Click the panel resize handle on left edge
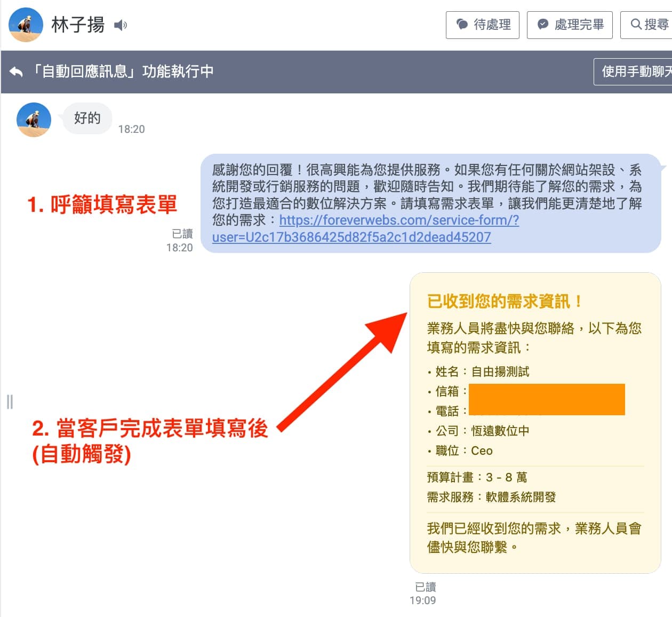The height and width of the screenshot is (617, 672). pos(10,401)
